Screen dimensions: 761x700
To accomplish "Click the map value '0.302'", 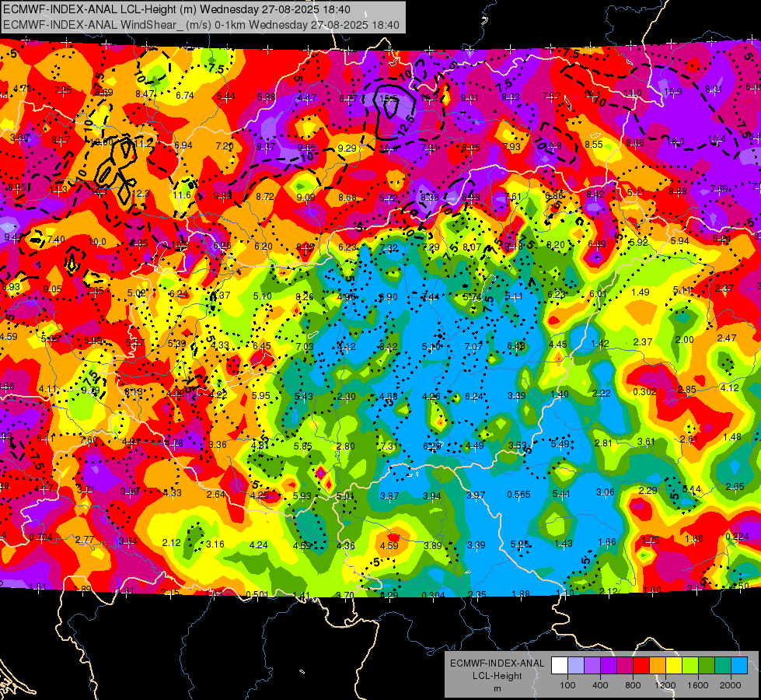I will pos(644,392).
